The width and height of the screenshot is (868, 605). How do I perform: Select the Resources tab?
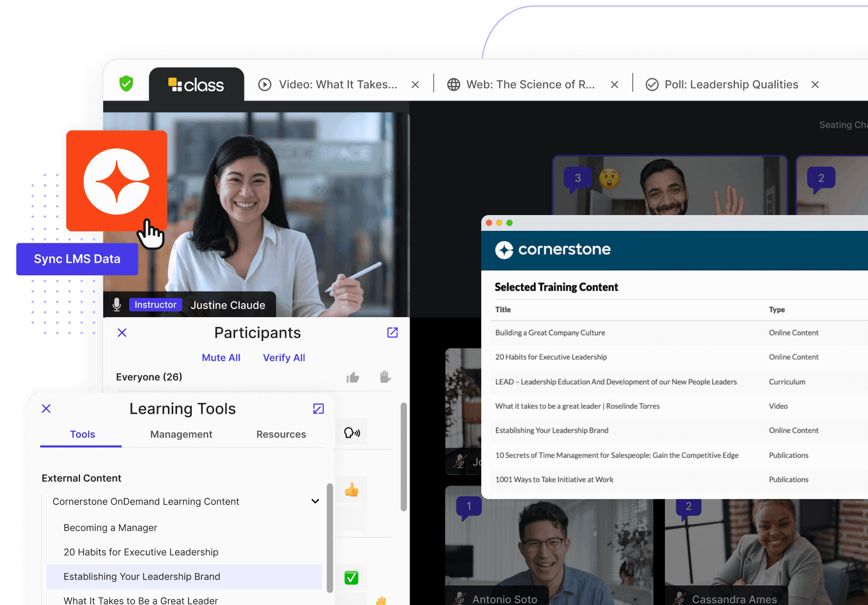281,434
